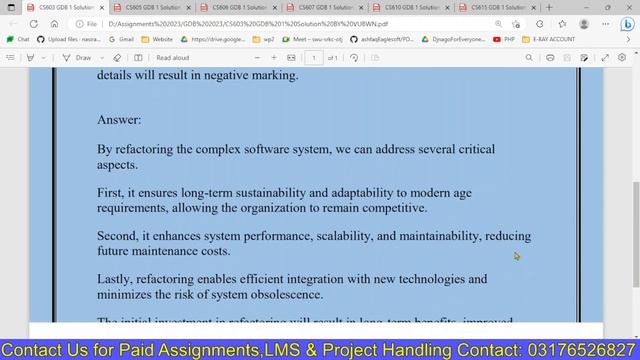Save the PDF with annotations

[584, 58]
